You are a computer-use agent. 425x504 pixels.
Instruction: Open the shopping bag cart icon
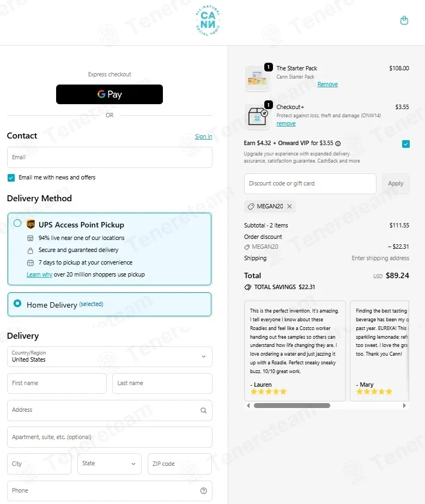coord(404,21)
